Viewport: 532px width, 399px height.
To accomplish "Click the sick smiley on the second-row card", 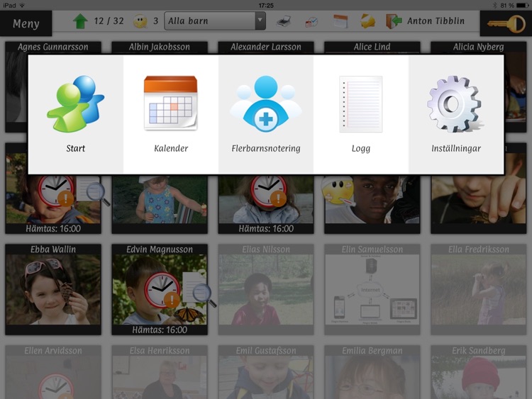I will (338, 191).
